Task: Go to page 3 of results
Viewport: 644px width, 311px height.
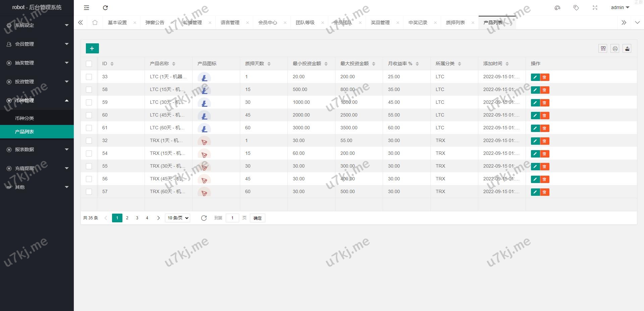Action: click(137, 218)
